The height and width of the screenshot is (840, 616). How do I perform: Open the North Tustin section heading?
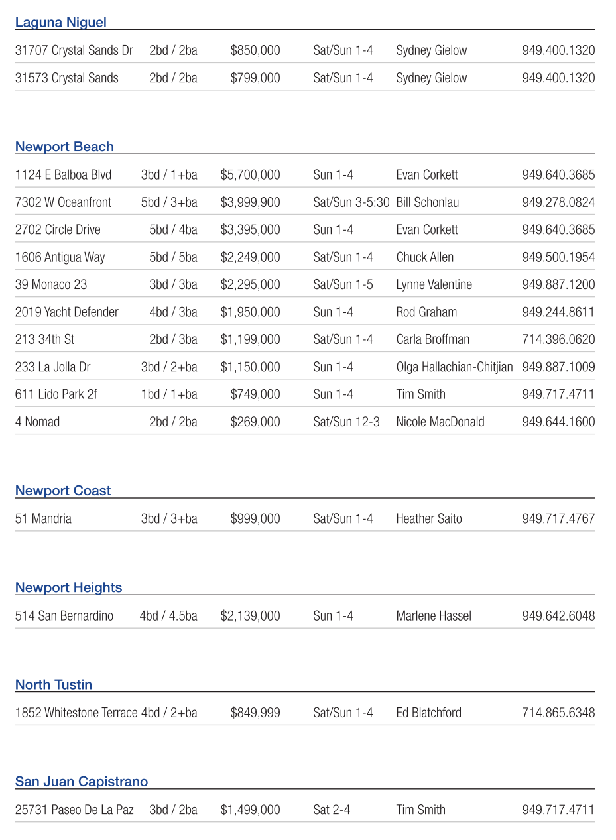[54, 684]
